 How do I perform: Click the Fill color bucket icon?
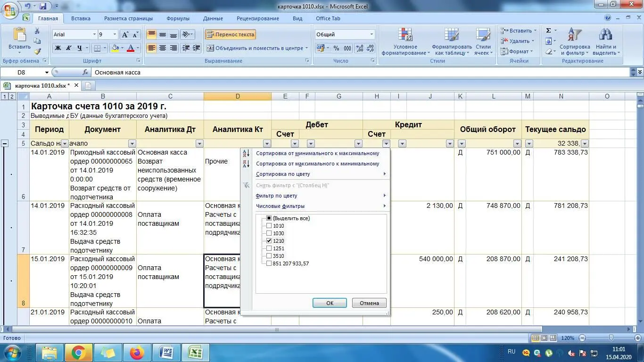(115, 48)
